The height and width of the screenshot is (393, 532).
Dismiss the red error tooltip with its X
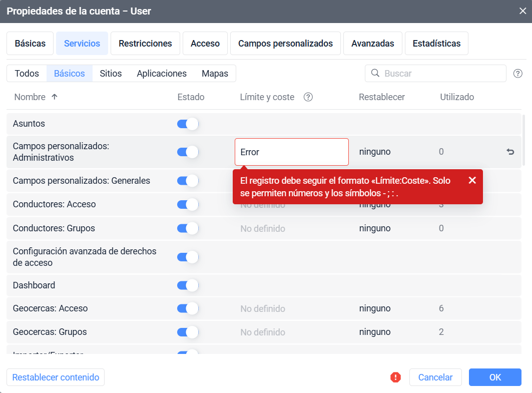pos(472,180)
